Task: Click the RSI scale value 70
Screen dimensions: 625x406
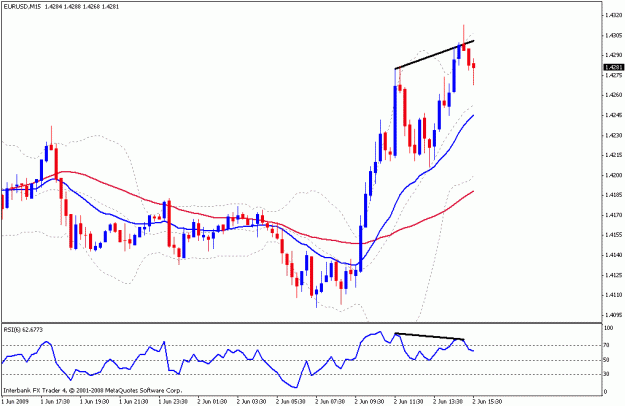Action: (607, 345)
